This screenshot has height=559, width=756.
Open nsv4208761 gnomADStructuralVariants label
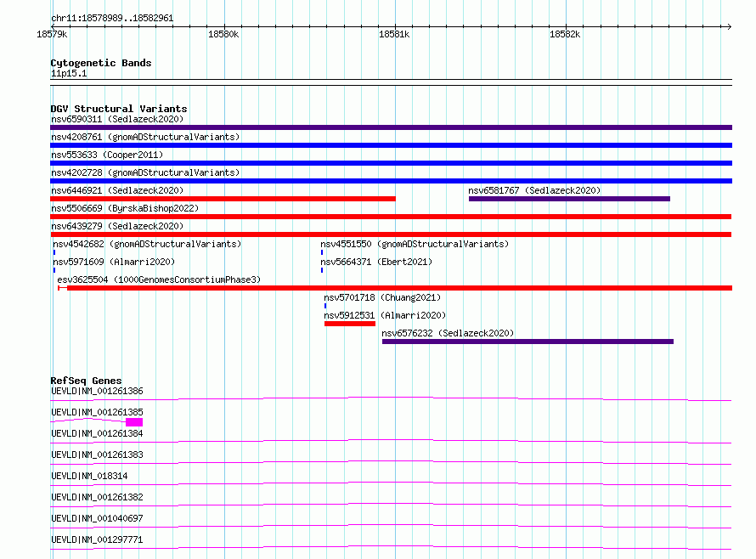145,137
